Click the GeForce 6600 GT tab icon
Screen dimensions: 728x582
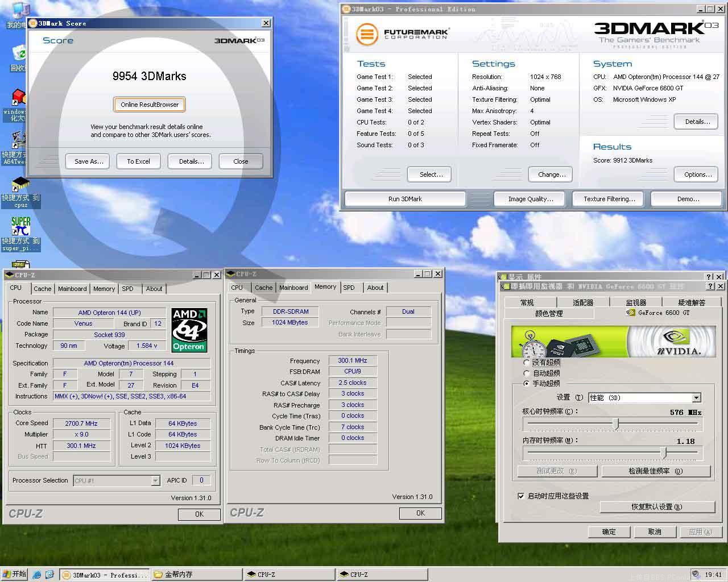pos(631,313)
